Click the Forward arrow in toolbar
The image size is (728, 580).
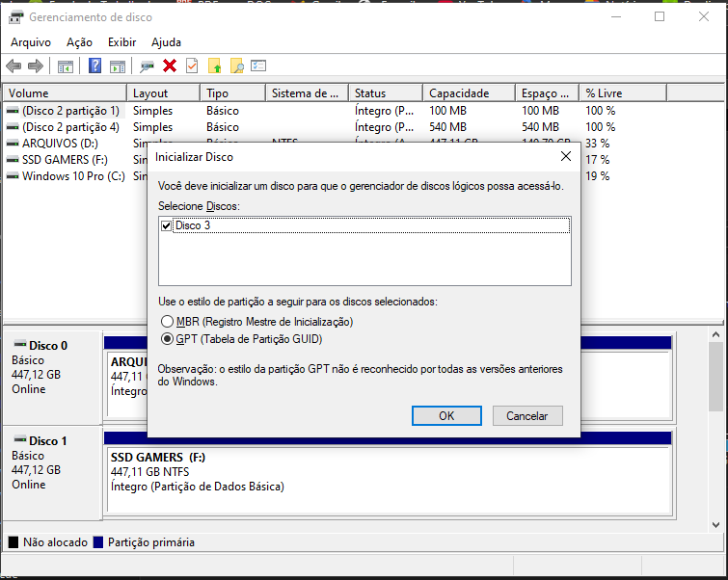(36, 66)
